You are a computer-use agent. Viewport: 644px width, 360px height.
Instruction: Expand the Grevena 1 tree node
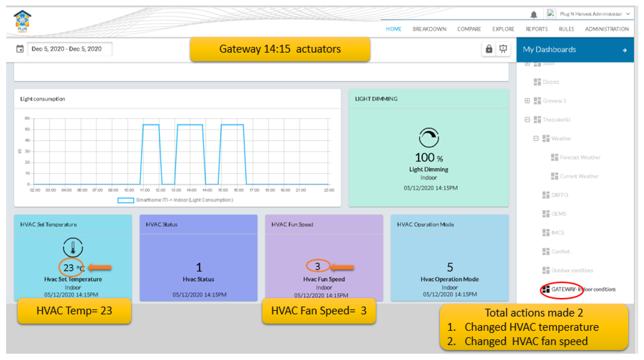point(527,101)
